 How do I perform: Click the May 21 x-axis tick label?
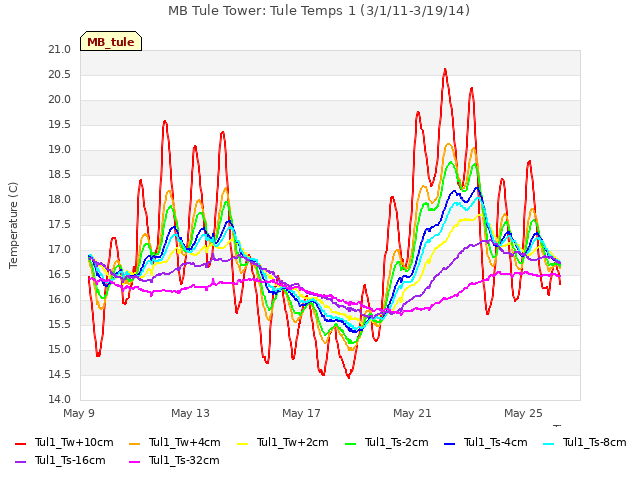(x=412, y=413)
